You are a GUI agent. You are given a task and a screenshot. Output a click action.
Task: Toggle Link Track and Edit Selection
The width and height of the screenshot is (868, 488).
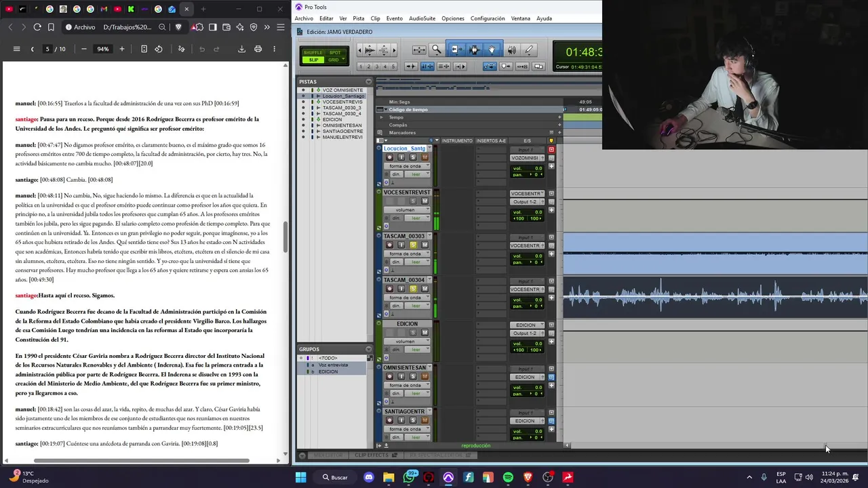point(443,66)
